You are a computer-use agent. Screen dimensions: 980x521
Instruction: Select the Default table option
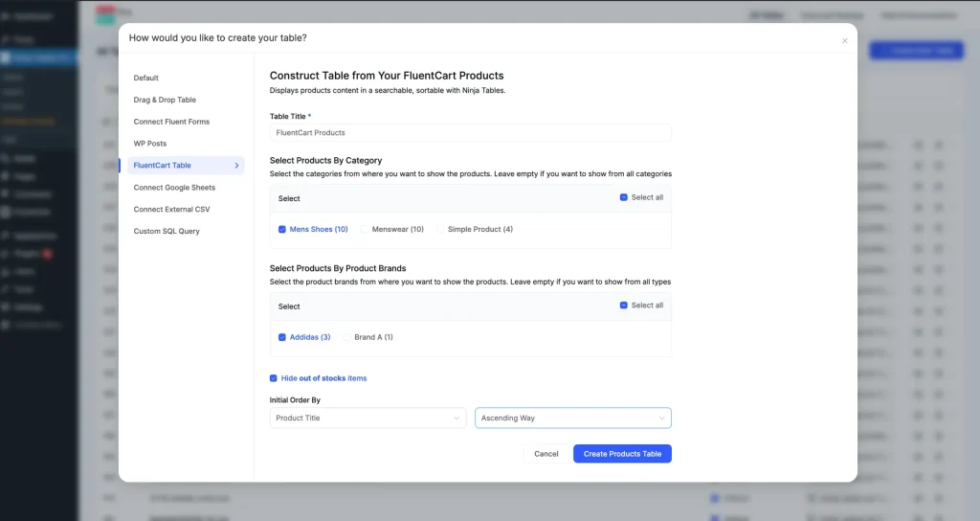pos(146,79)
